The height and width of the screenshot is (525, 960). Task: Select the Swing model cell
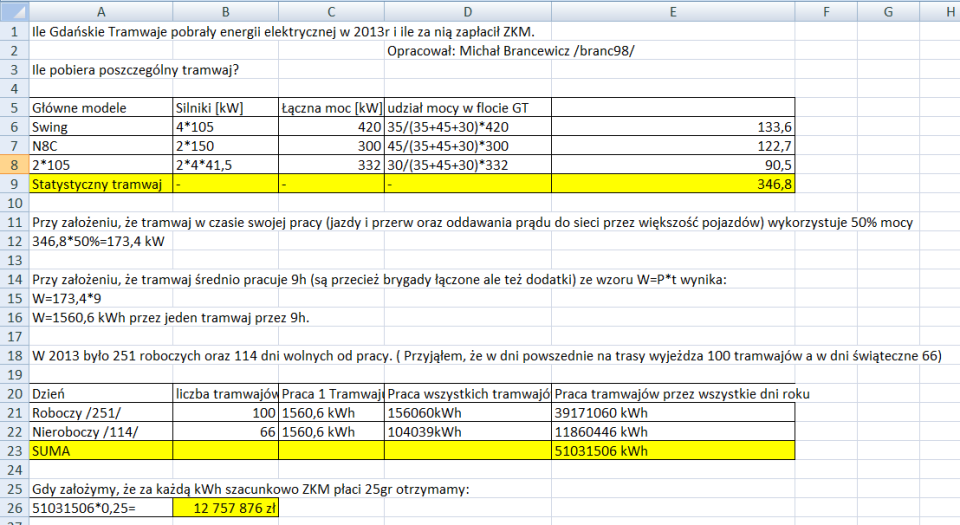click(101, 127)
